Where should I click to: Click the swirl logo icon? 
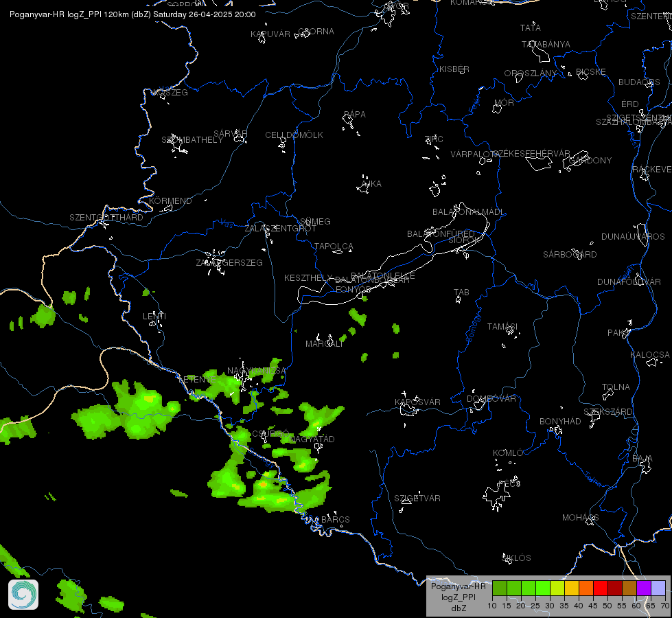pos(23,595)
